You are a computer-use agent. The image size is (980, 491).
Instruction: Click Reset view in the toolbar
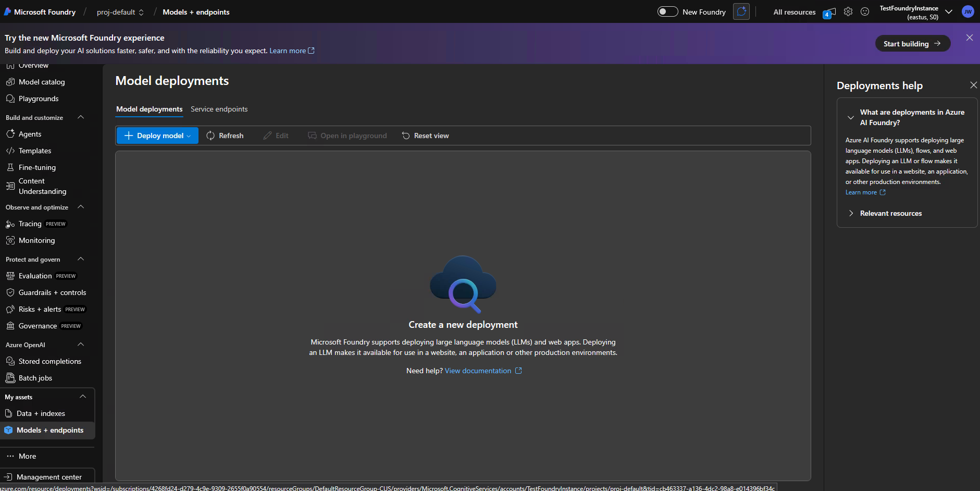pos(425,136)
